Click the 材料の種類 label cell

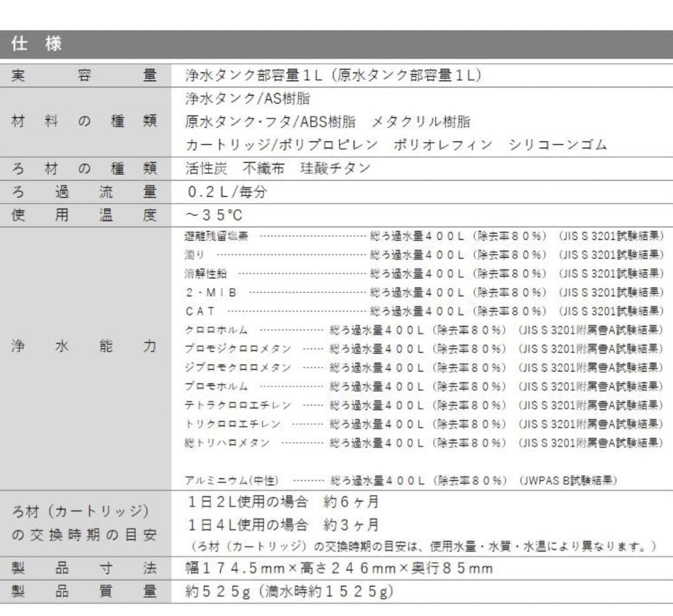[85, 121]
